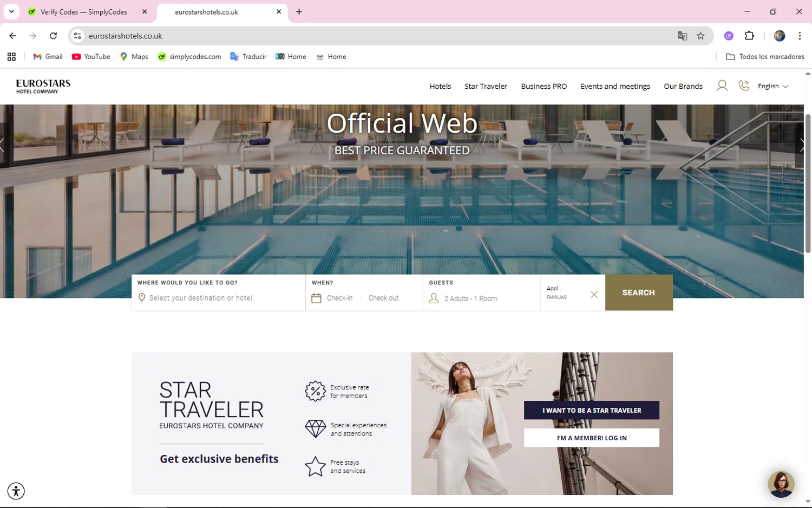Click the browser back button
812x508 pixels.
[x=12, y=36]
